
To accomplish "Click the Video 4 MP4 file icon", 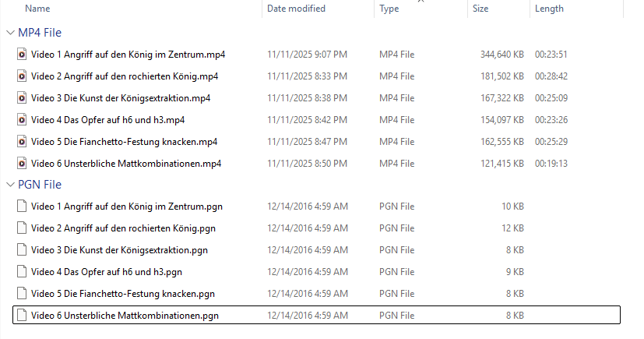I will click(x=22, y=120).
